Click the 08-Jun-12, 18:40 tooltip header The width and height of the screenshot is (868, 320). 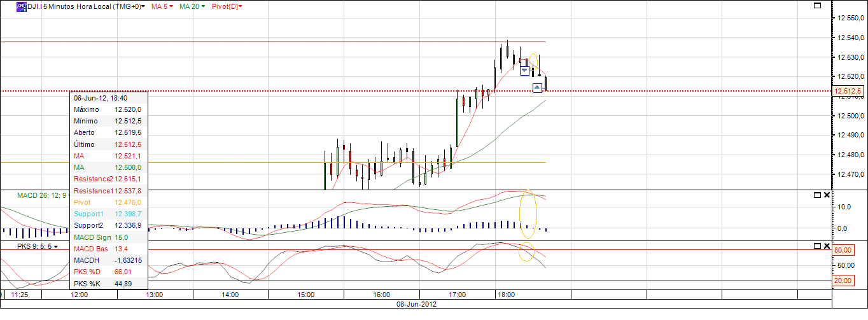pos(109,98)
